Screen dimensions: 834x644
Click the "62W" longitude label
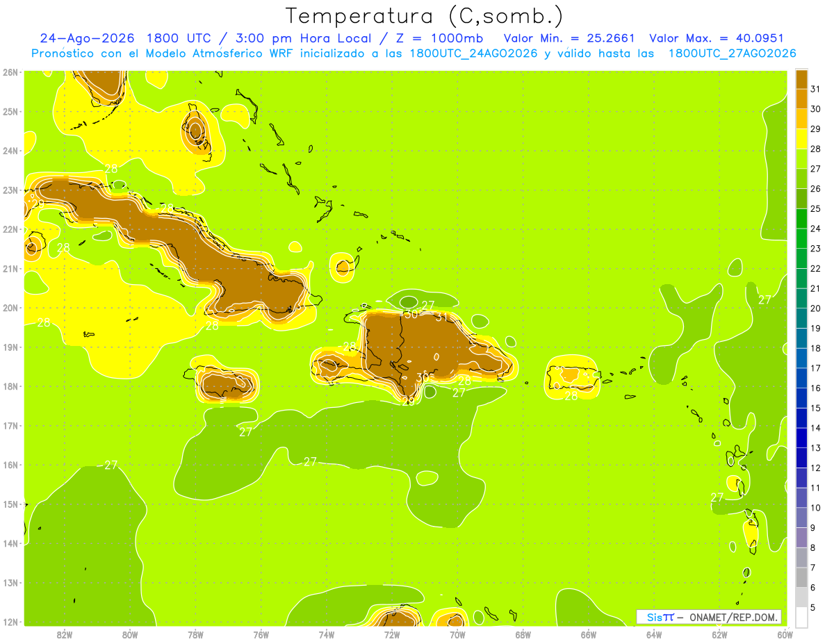tap(719, 634)
